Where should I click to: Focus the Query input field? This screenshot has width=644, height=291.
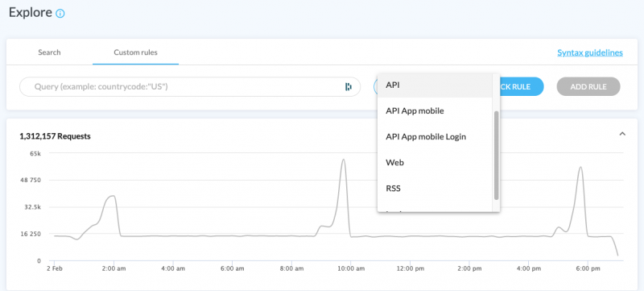pos(190,87)
